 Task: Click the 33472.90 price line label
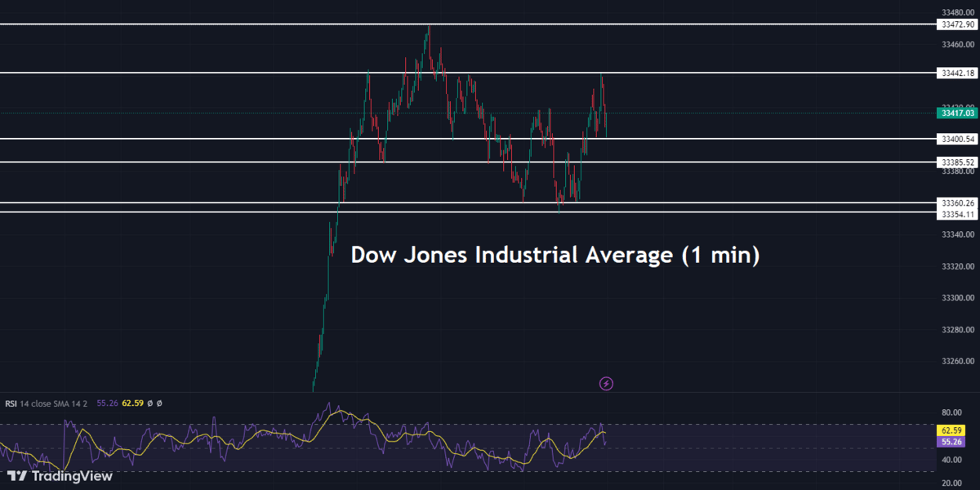tap(957, 24)
